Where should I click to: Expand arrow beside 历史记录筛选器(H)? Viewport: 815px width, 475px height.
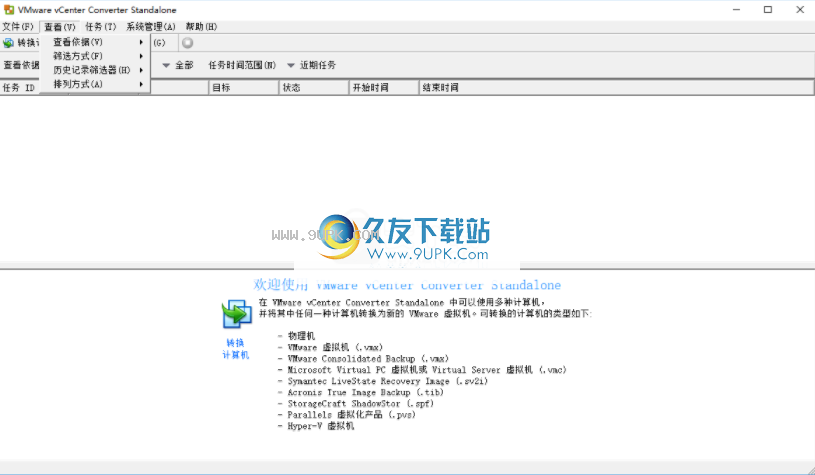(141, 70)
